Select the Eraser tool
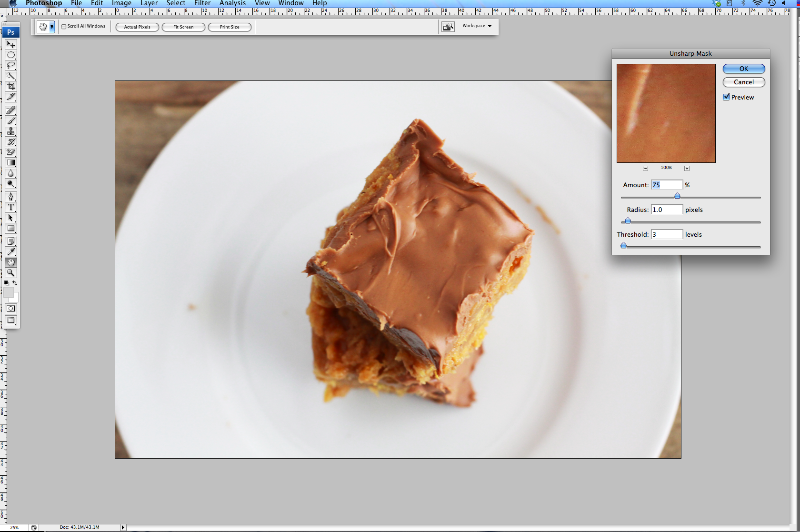 point(11,152)
